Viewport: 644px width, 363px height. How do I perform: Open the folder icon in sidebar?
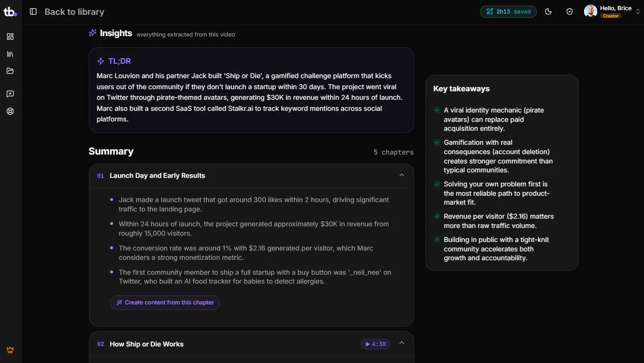click(10, 71)
